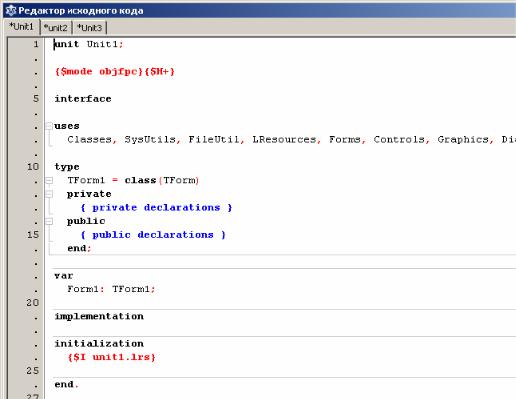516x399 pixels.
Task: Click gutter line number 20
Action: (33, 303)
